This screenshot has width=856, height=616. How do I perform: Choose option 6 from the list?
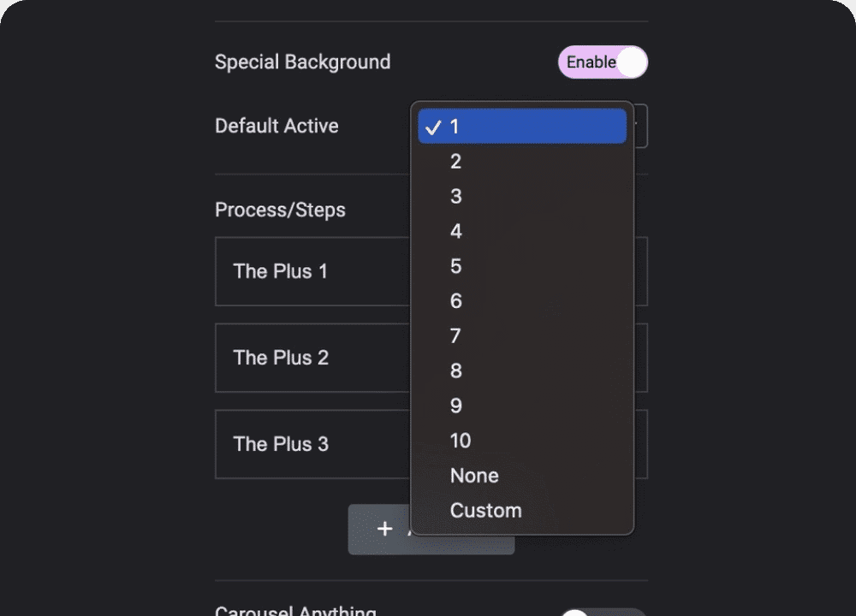pyautogui.click(x=456, y=301)
